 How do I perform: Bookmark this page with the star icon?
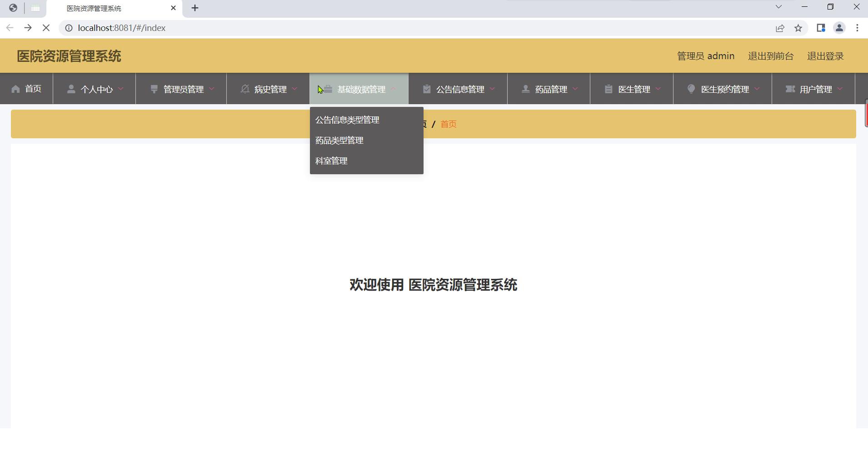[798, 28]
